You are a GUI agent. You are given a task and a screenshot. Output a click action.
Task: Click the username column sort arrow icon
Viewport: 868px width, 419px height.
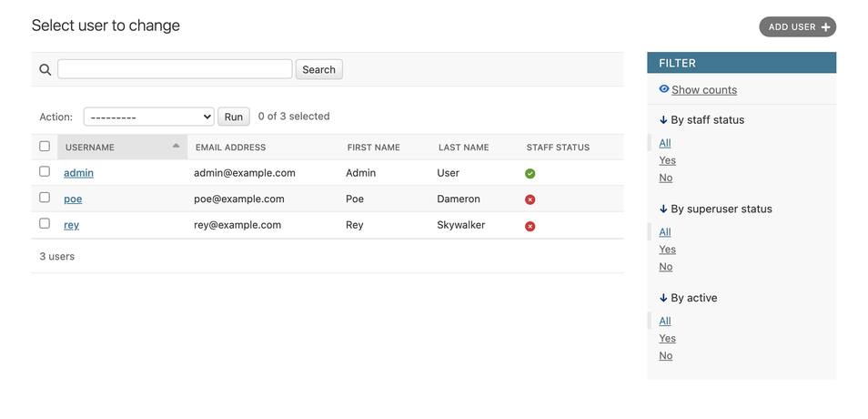pos(176,146)
